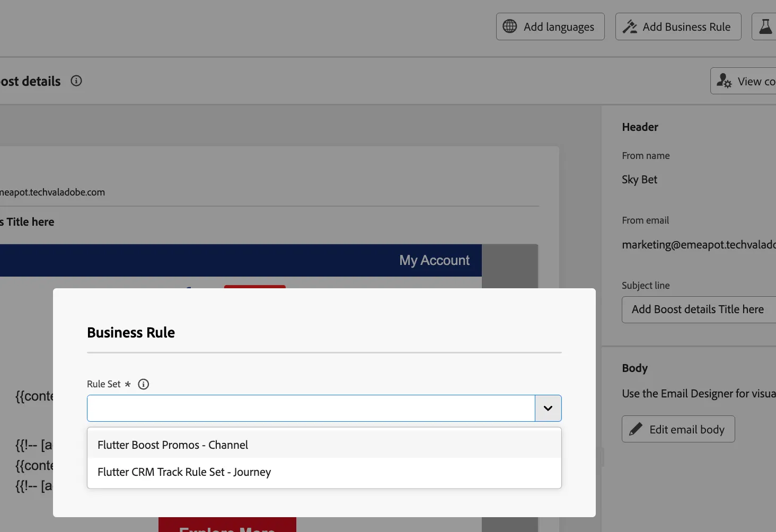
Task: Click the info icon next to Boost details
Action: (76, 81)
